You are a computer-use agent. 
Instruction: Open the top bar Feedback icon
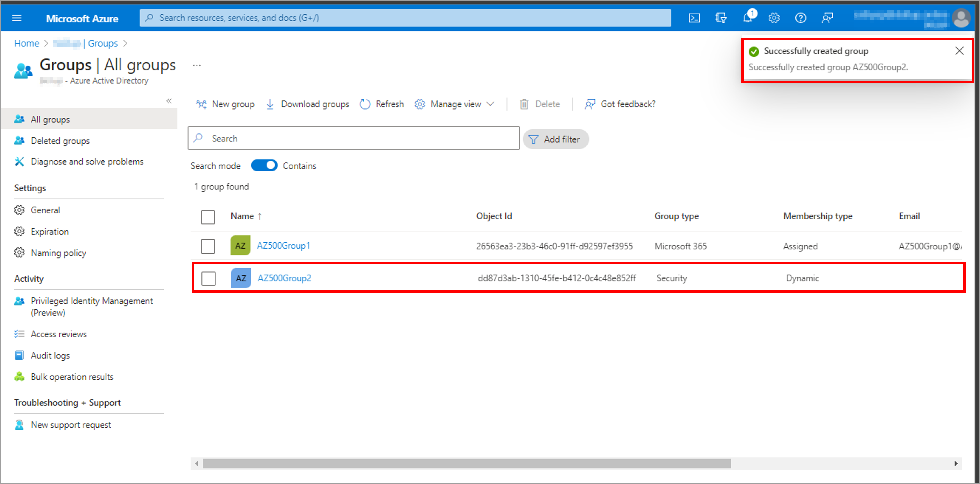pyautogui.click(x=827, y=18)
